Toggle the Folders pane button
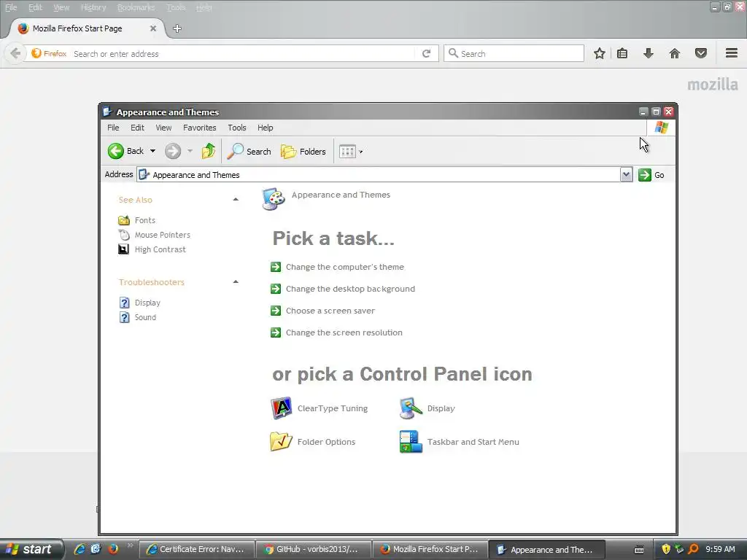747x560 pixels. click(303, 152)
